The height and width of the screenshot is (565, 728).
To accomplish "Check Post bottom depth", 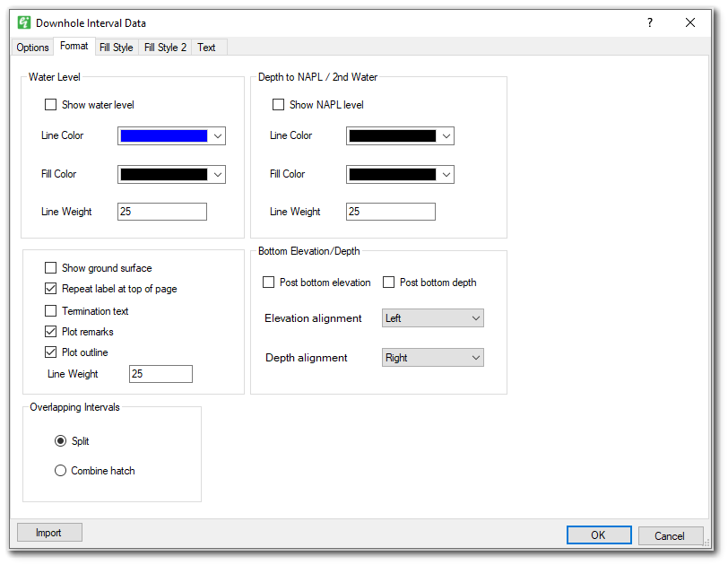I will pyautogui.click(x=388, y=282).
